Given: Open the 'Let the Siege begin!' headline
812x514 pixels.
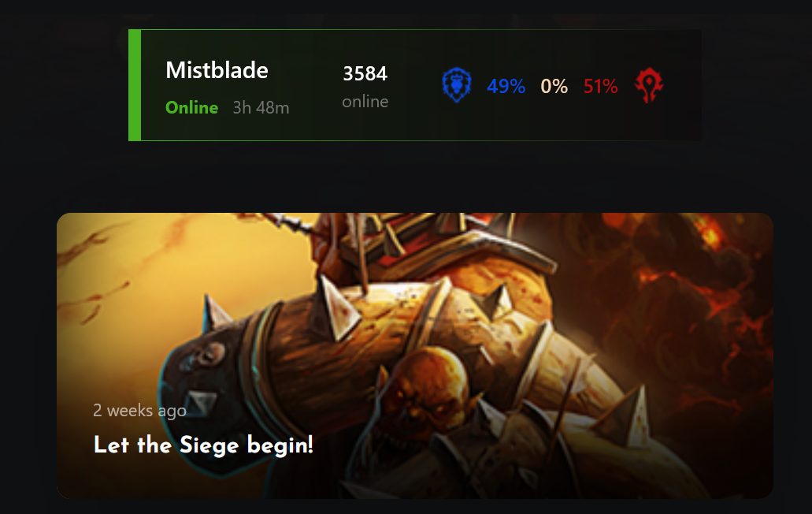Looking at the screenshot, I should coord(203,445).
